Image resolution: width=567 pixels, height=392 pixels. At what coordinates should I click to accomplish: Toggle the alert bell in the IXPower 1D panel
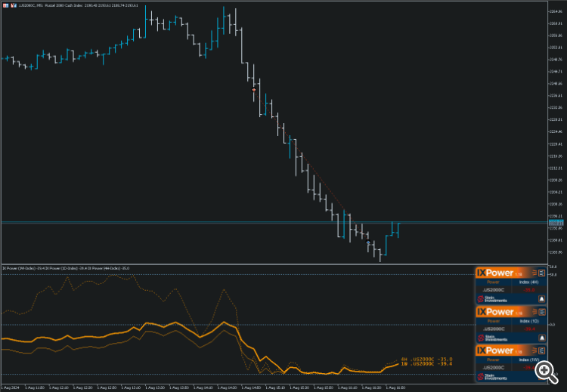542,338
